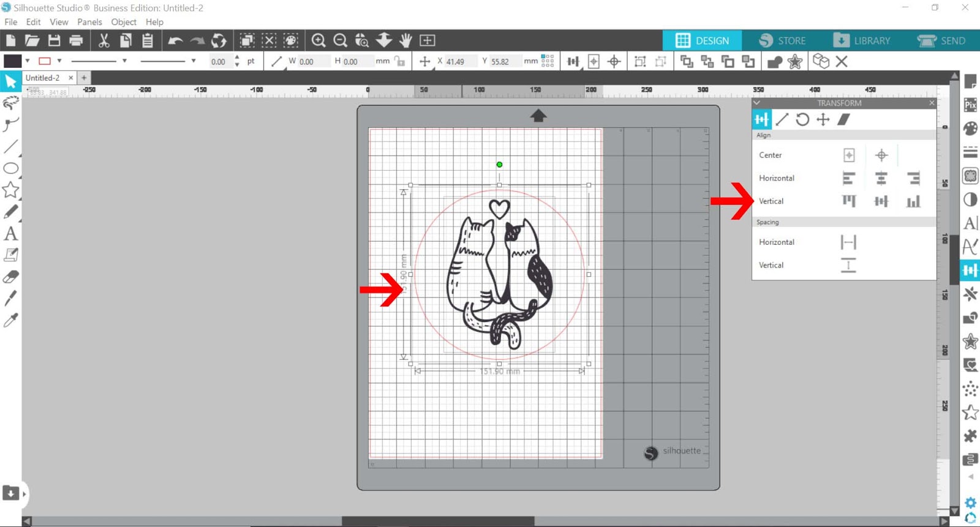
Task: Add a new document tab
Action: coord(84,78)
